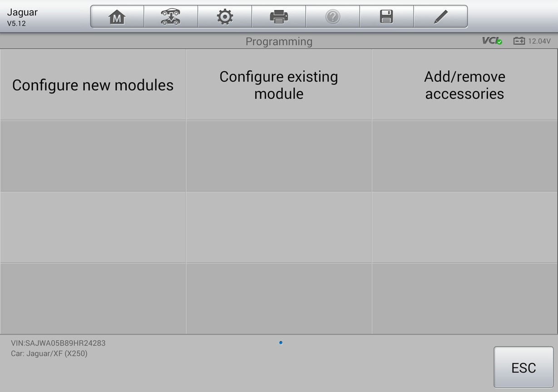Image resolution: width=558 pixels, height=392 pixels.
Task: Choose Add/remove accessories
Action: coord(465,85)
